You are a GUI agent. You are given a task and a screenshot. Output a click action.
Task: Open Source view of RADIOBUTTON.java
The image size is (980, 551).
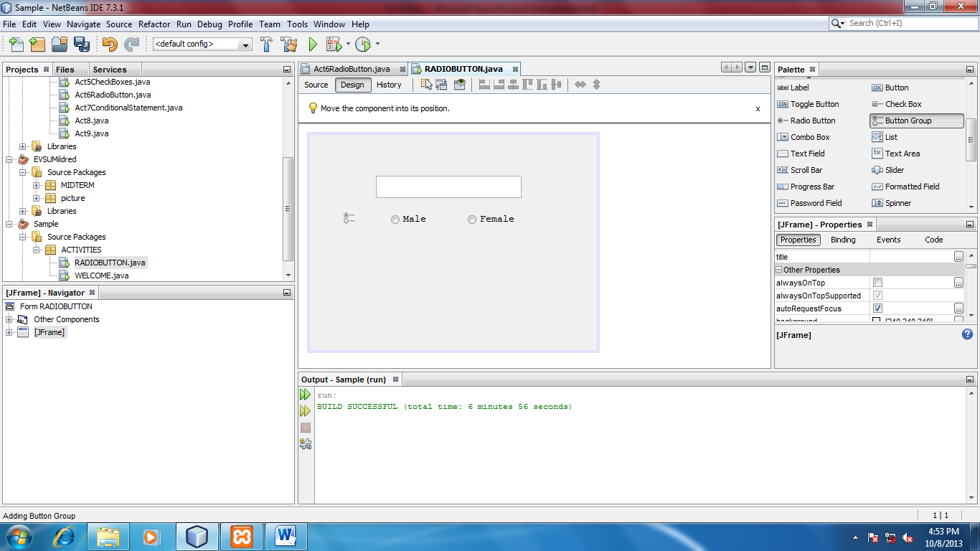pos(316,85)
